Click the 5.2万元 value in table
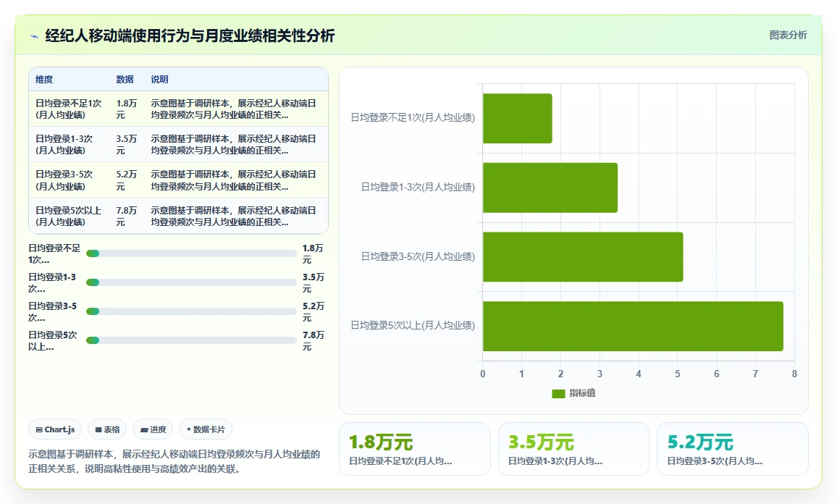 (x=127, y=180)
